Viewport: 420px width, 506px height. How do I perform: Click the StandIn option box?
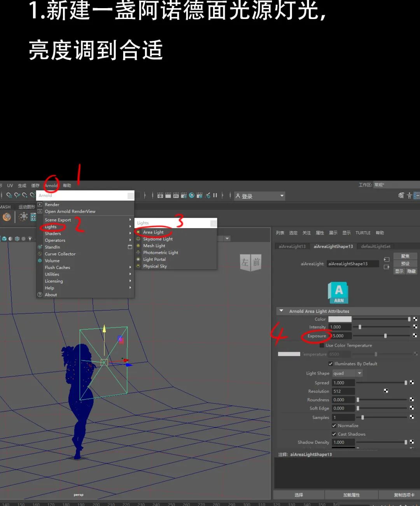(x=130, y=247)
